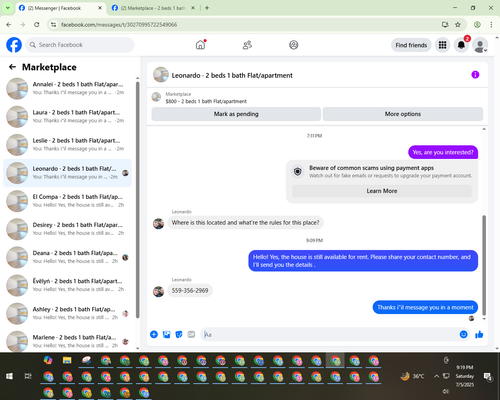Go to Facebook Home feed icon

click(x=200, y=45)
